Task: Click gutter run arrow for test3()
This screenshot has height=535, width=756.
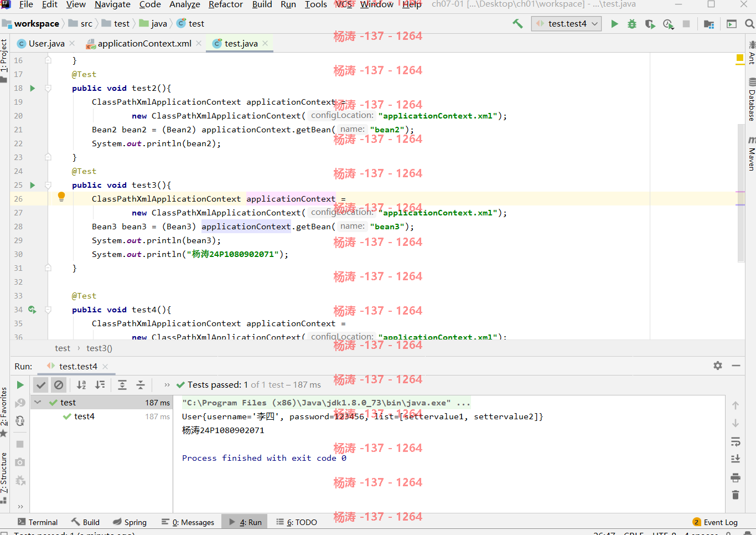Action: [x=32, y=185]
